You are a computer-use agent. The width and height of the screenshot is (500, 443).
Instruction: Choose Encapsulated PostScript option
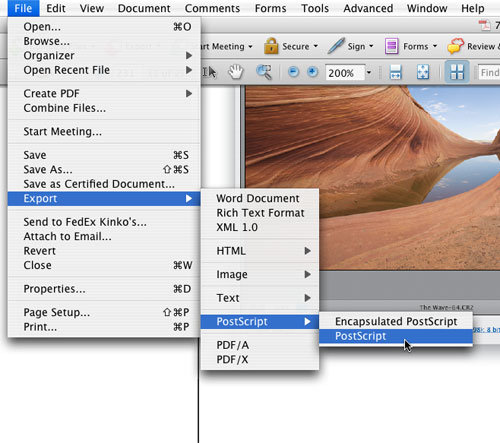pyautogui.click(x=396, y=322)
